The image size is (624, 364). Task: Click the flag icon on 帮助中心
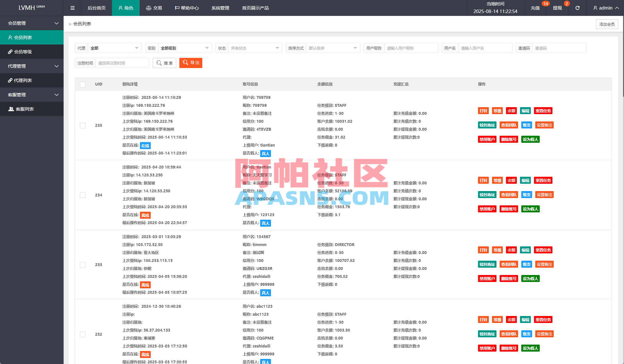(177, 8)
